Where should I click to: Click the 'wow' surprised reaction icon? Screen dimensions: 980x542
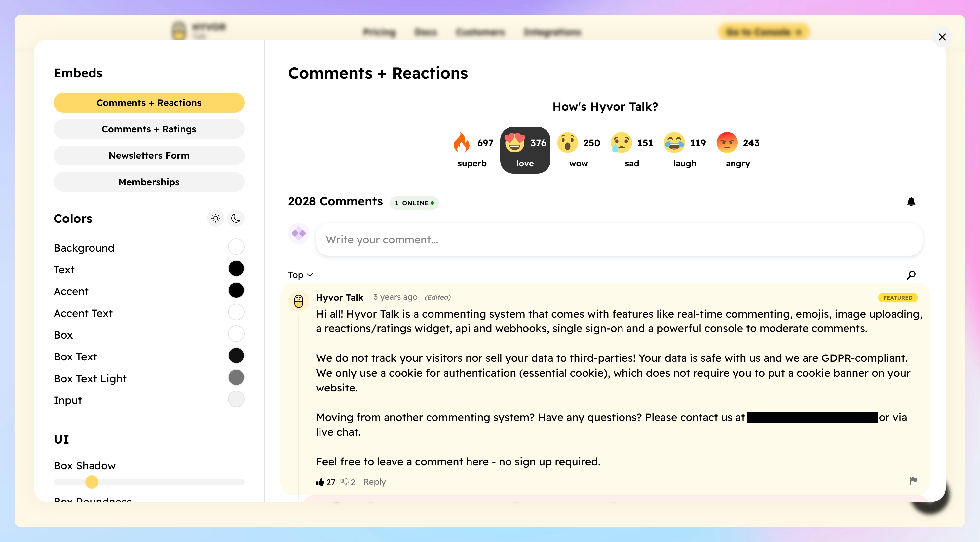click(568, 142)
